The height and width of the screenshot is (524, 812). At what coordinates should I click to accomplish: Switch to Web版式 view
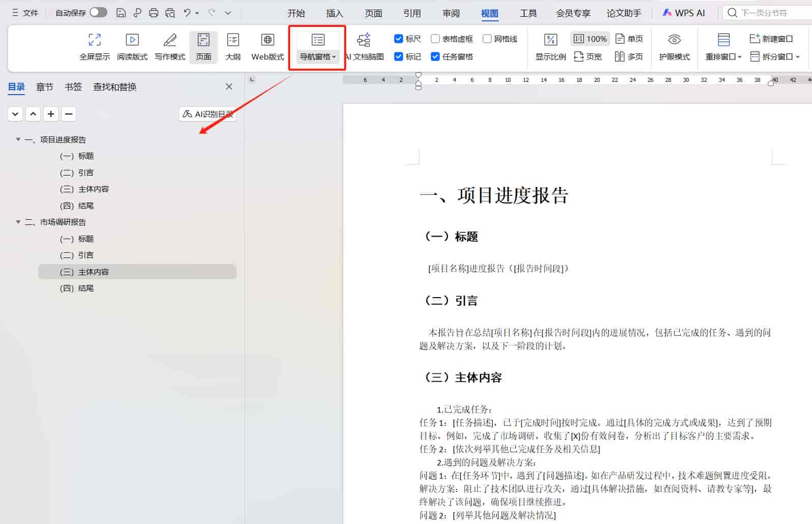[x=268, y=47]
